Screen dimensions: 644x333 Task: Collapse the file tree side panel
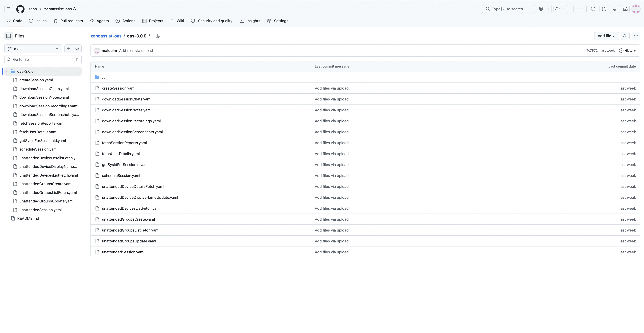pos(9,36)
